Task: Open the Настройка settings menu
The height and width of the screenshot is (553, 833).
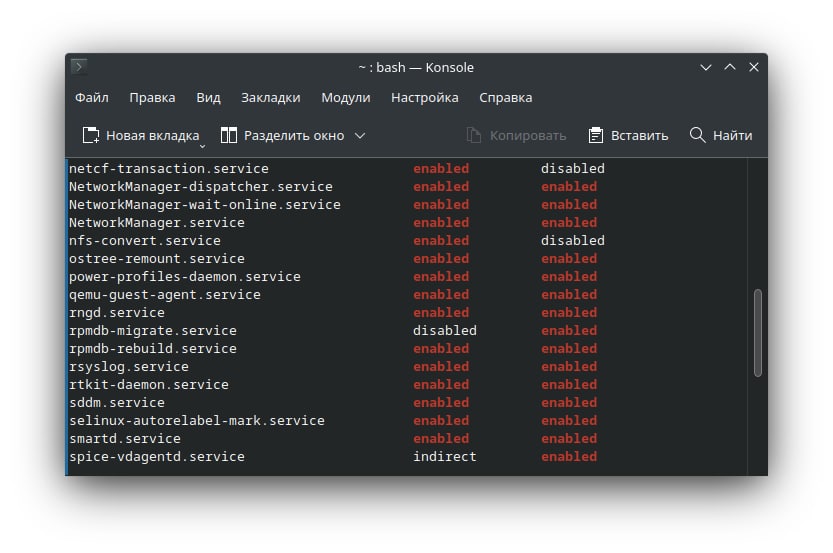Action: tap(424, 98)
